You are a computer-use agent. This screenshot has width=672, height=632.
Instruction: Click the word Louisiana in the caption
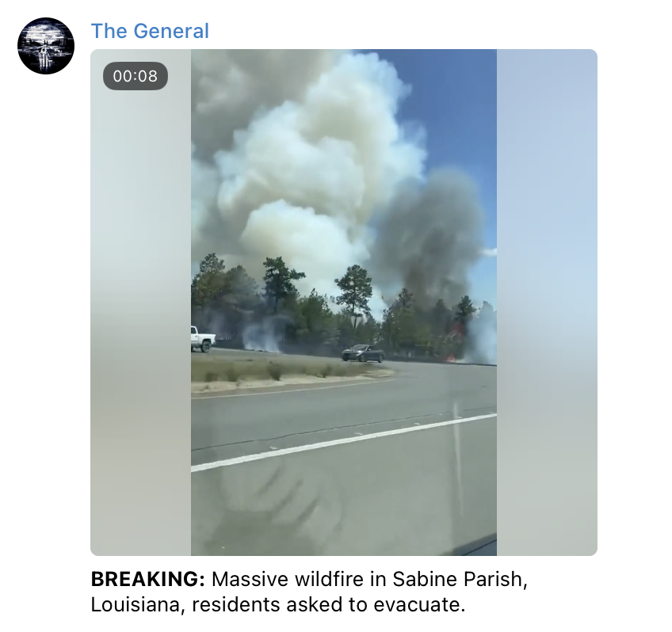(138, 604)
